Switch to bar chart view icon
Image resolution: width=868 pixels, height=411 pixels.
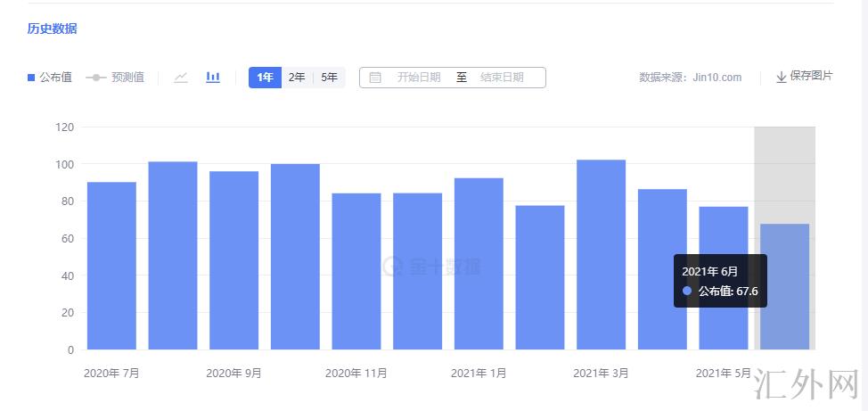point(213,78)
